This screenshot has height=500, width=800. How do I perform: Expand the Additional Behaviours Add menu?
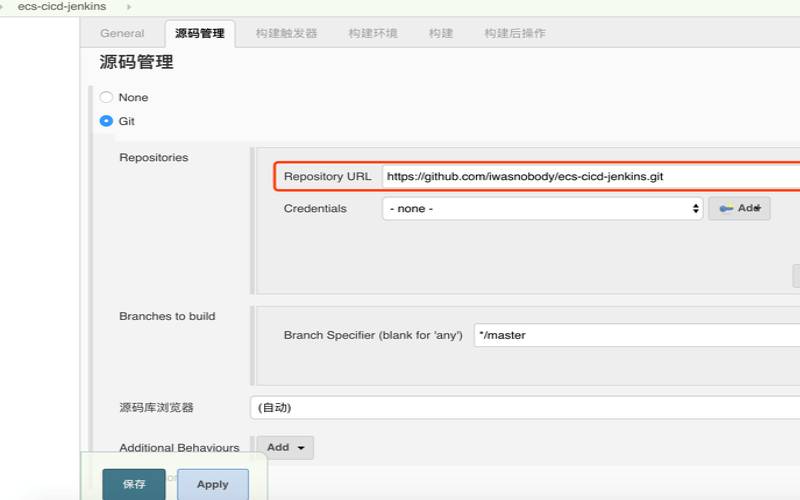pos(285,447)
